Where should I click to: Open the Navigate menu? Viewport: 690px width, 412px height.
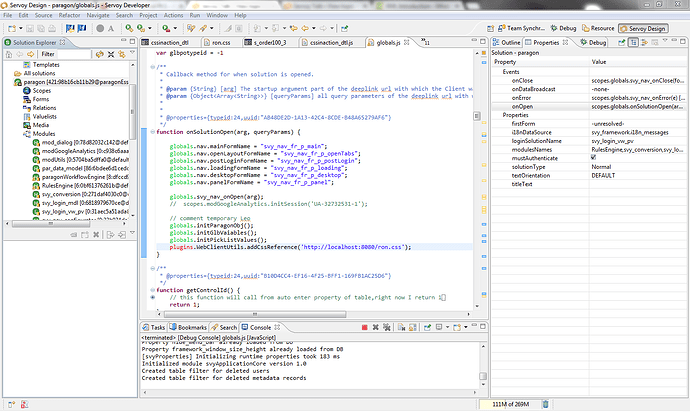point(98,15)
